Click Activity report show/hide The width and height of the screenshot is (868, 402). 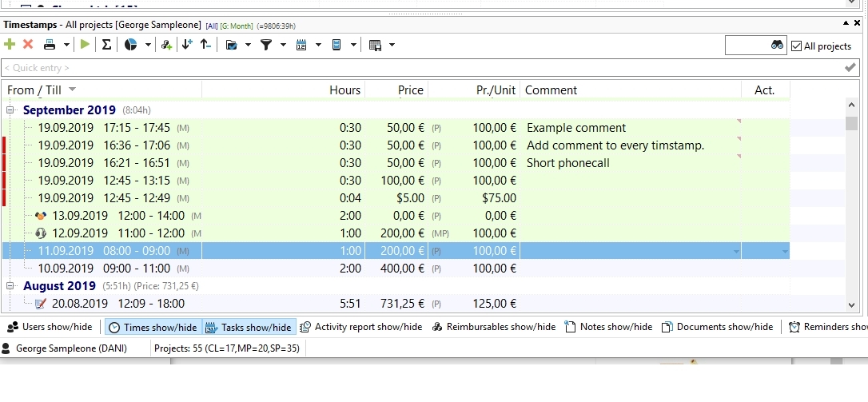tap(361, 327)
